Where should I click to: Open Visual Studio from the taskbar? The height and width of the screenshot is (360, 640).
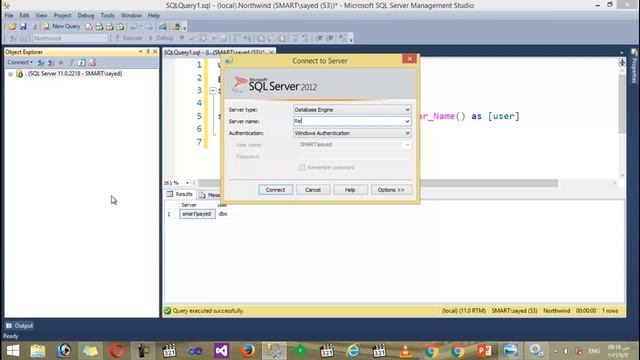[x=221, y=351]
